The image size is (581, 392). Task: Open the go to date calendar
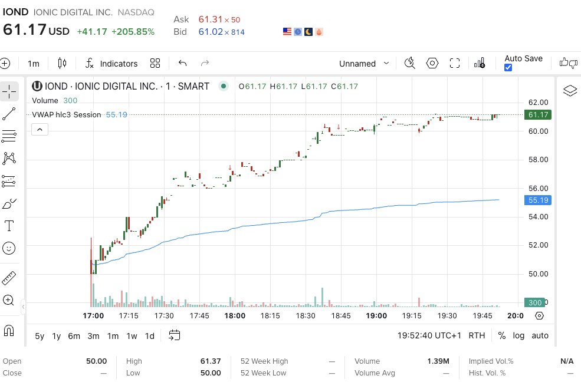click(174, 335)
